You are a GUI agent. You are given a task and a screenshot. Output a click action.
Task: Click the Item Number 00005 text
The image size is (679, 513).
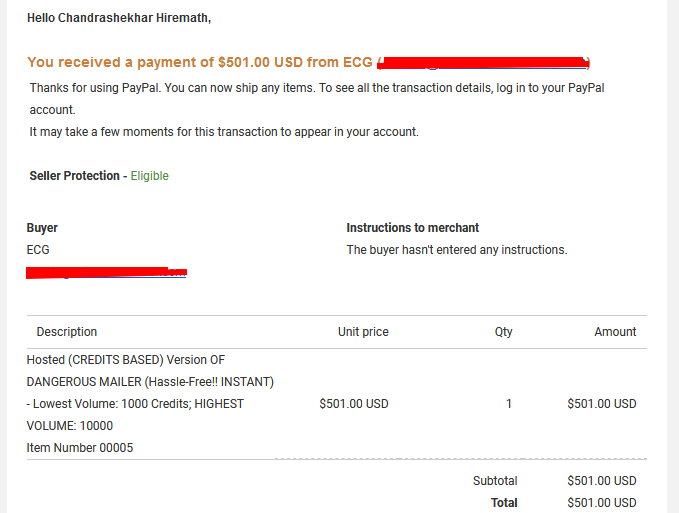pyautogui.click(x=80, y=448)
